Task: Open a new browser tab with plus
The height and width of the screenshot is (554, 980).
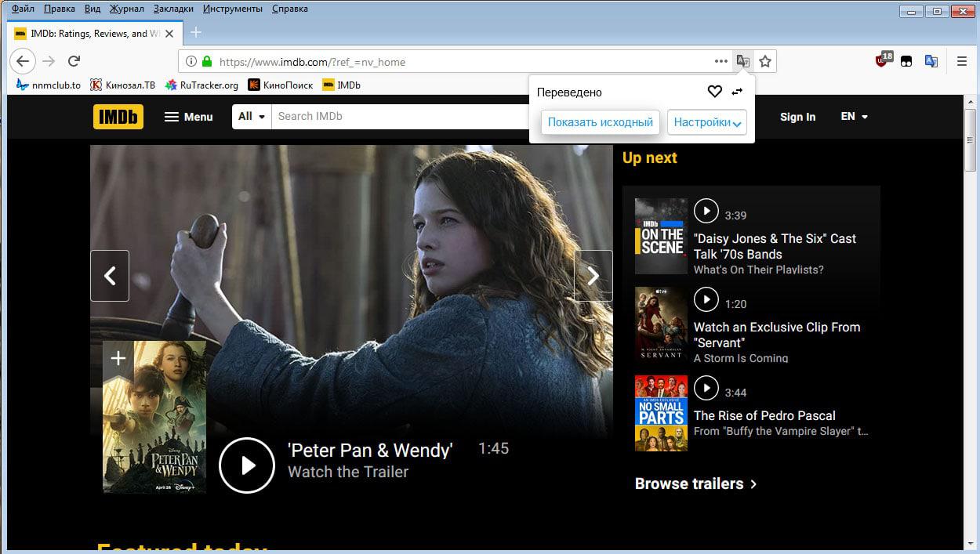Action: (196, 32)
